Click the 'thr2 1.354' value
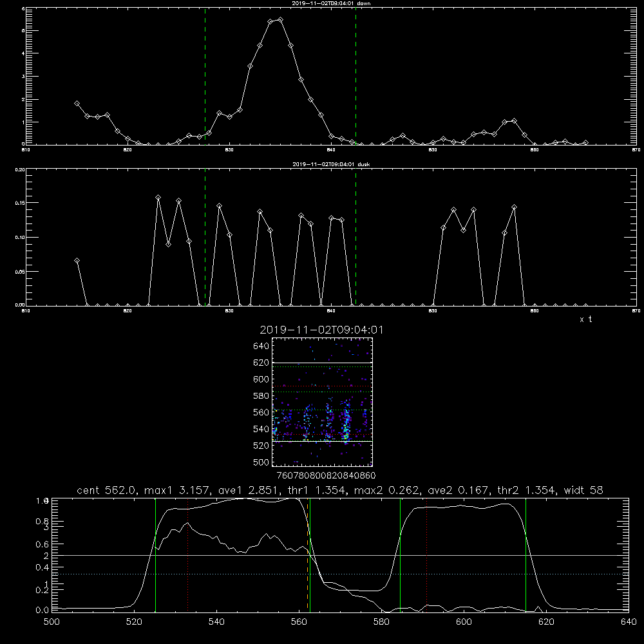 pyautogui.click(x=527, y=490)
